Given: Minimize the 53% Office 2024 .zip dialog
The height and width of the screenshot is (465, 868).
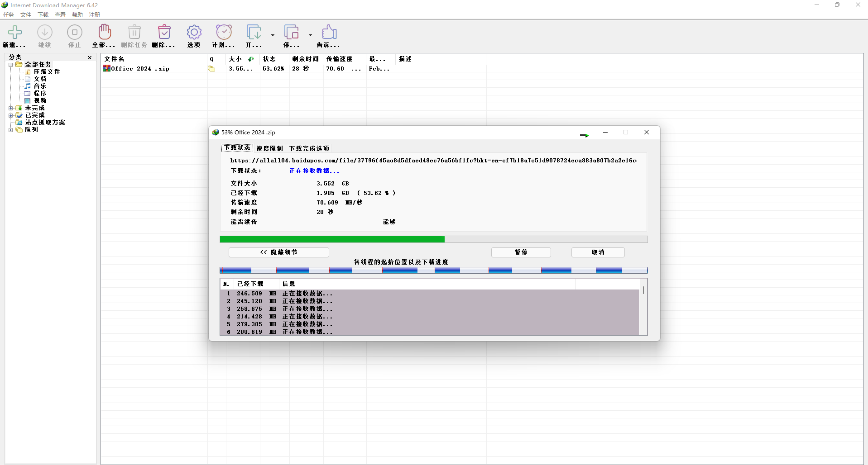Looking at the screenshot, I should (x=605, y=132).
